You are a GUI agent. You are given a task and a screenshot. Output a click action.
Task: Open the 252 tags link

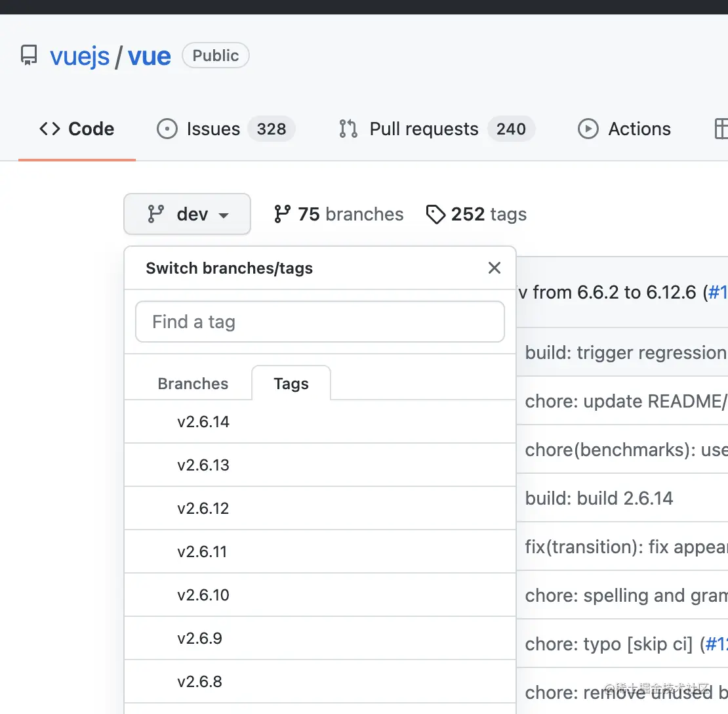coord(476,214)
